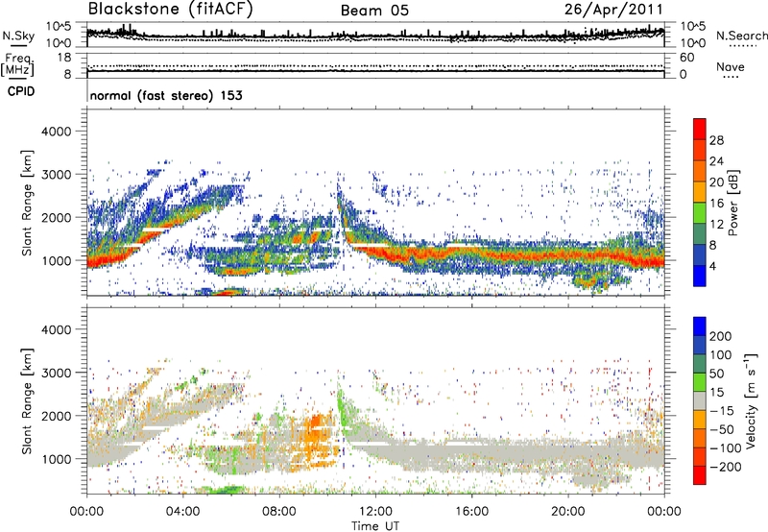Pick the light green 12–16 dB power segment

(700, 213)
